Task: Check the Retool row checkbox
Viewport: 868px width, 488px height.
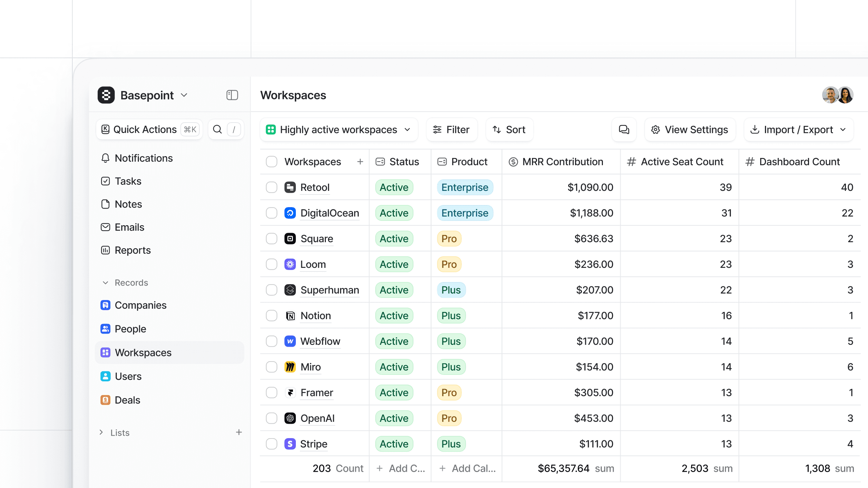Action: click(271, 187)
